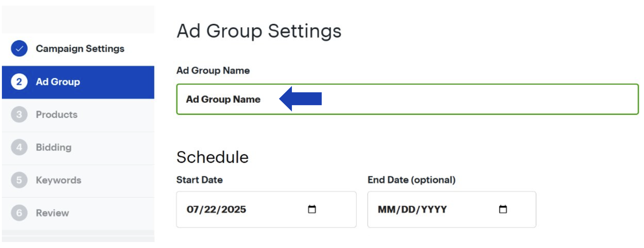
Task: Click the Start Date field showing 07/22/2025
Action: point(241,209)
